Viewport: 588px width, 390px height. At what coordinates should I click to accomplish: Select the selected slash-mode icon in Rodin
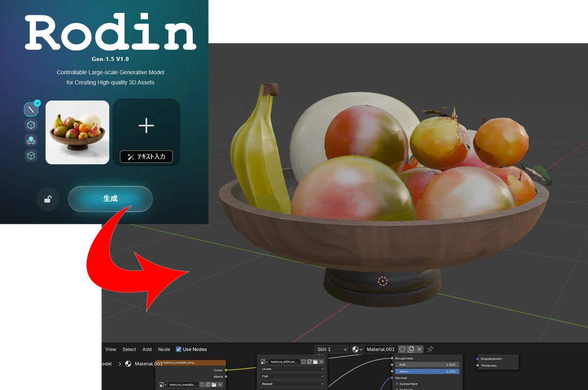[x=31, y=109]
